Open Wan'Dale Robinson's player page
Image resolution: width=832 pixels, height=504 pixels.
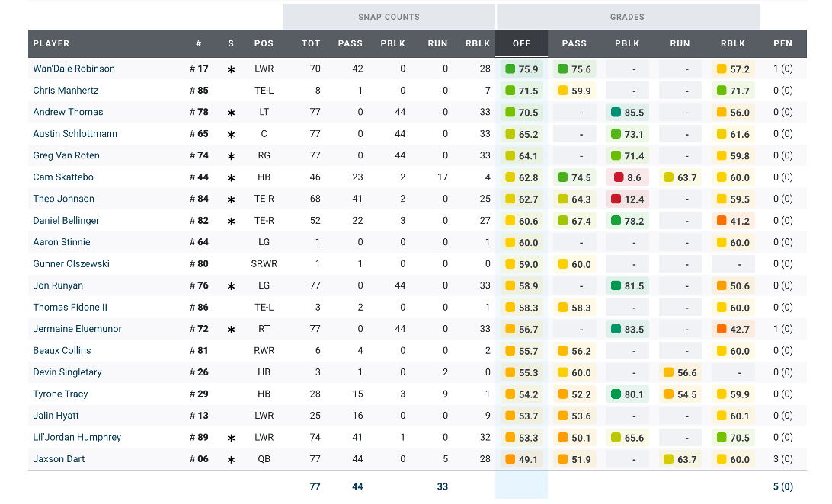[x=74, y=69]
